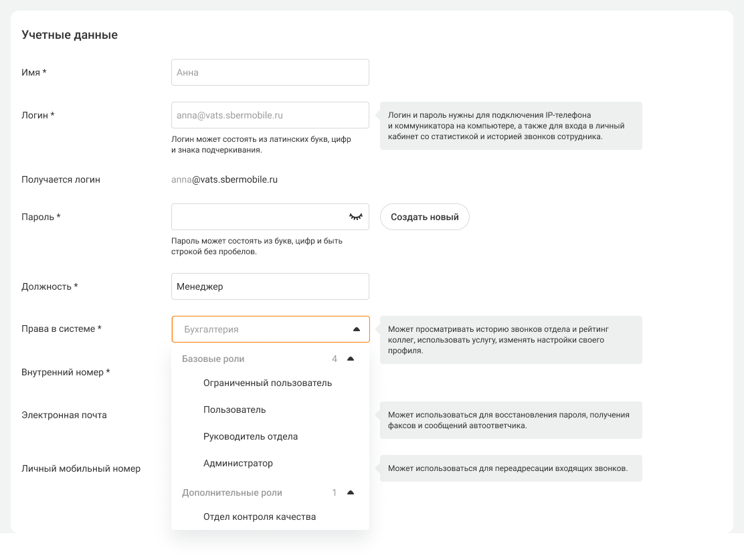Click into the Логин input field
The width and height of the screenshot is (744, 560).
coord(270,115)
